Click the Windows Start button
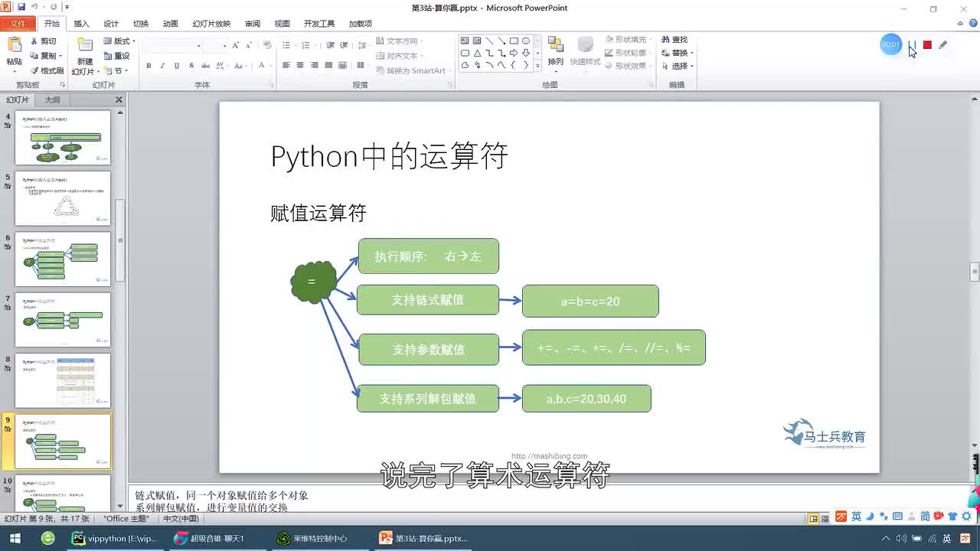Image resolution: width=980 pixels, height=551 pixels. [15, 538]
